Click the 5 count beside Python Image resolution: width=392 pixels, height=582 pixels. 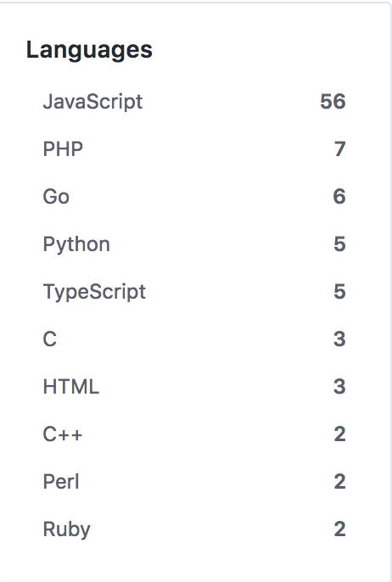pos(339,244)
